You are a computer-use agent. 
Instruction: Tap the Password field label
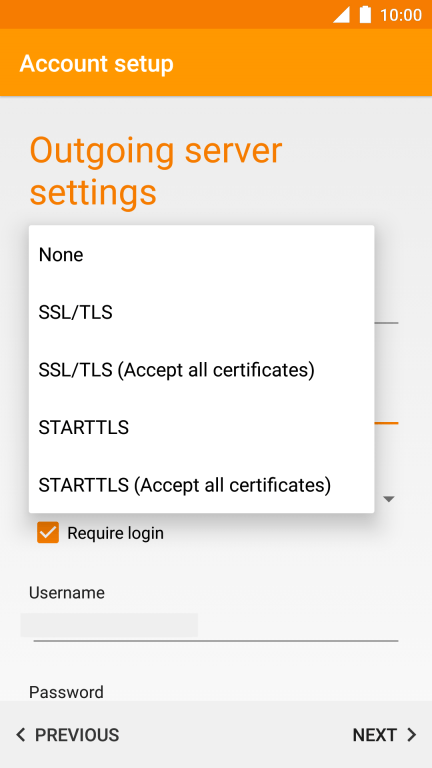coord(66,692)
